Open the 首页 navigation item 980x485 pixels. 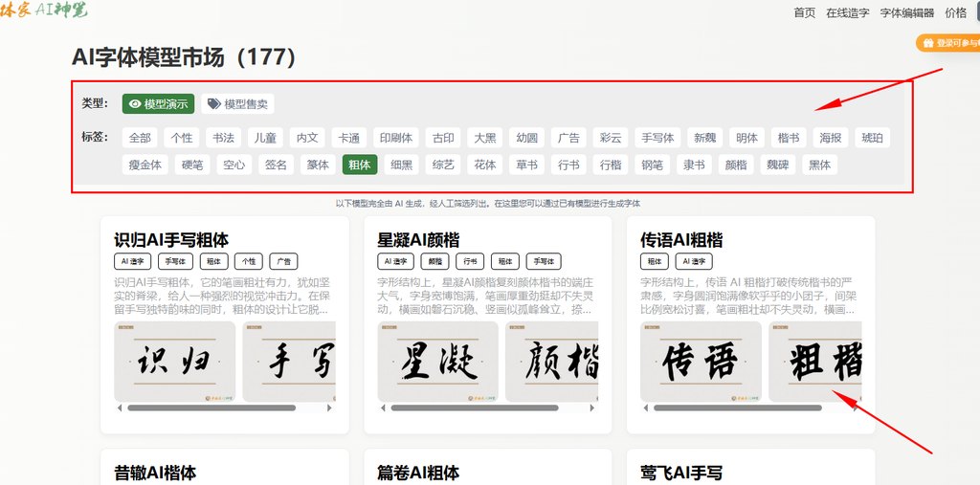click(804, 12)
